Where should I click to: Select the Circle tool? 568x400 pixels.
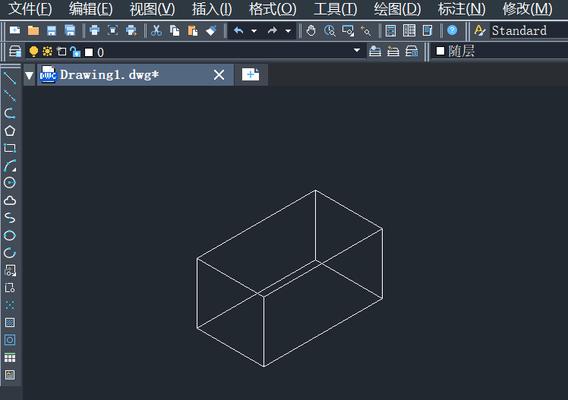pos(10,183)
